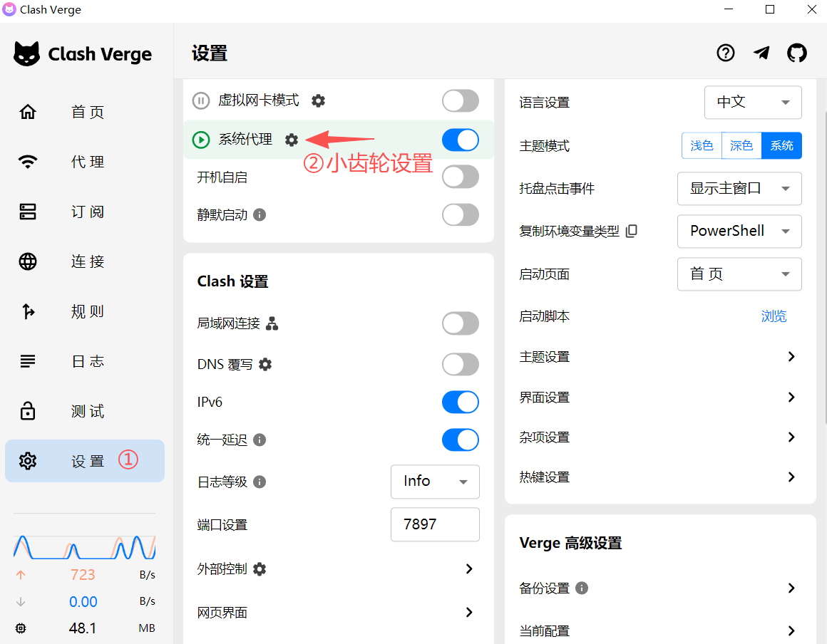Screen dimensions: 827x644
Task: Open the 网页界面 row arrow
Action: [469, 613]
